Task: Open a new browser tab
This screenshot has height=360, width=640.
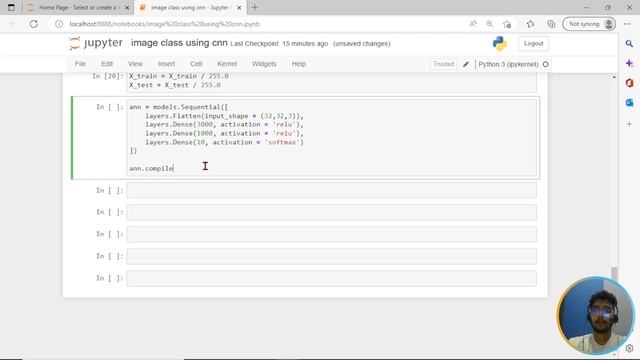Action: (255, 7)
